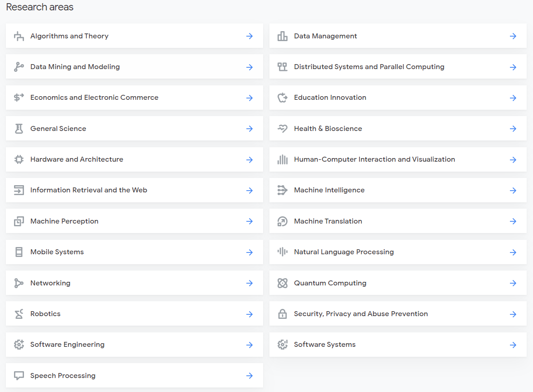Open Machine Intelligence via its arrow

pos(513,191)
